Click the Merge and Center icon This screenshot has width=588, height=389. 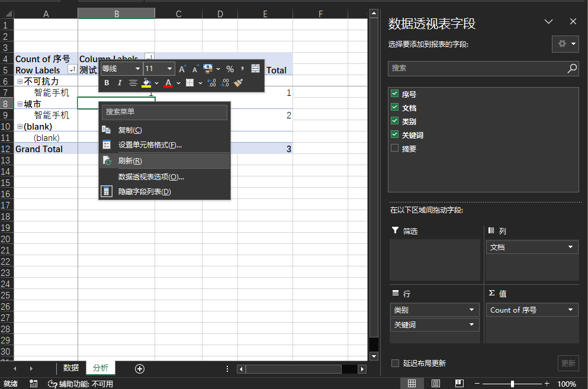coord(255,69)
